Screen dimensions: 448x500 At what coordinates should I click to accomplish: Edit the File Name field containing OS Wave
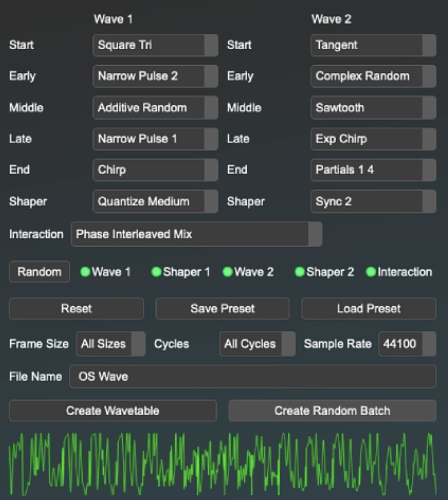[253, 377]
